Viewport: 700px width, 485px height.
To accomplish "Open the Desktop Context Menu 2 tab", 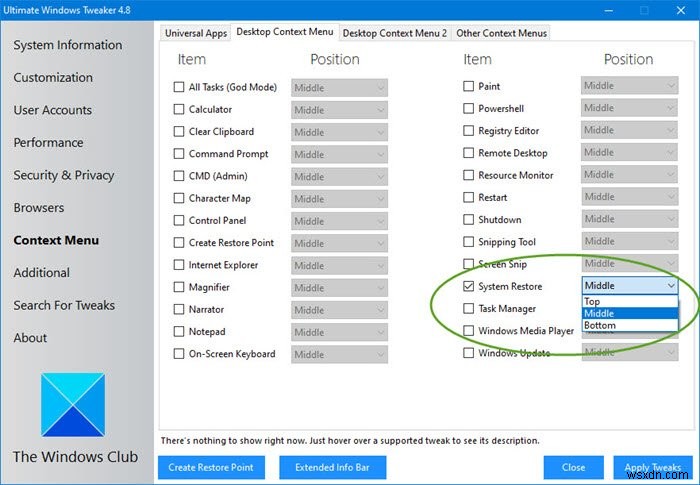I will click(x=395, y=33).
